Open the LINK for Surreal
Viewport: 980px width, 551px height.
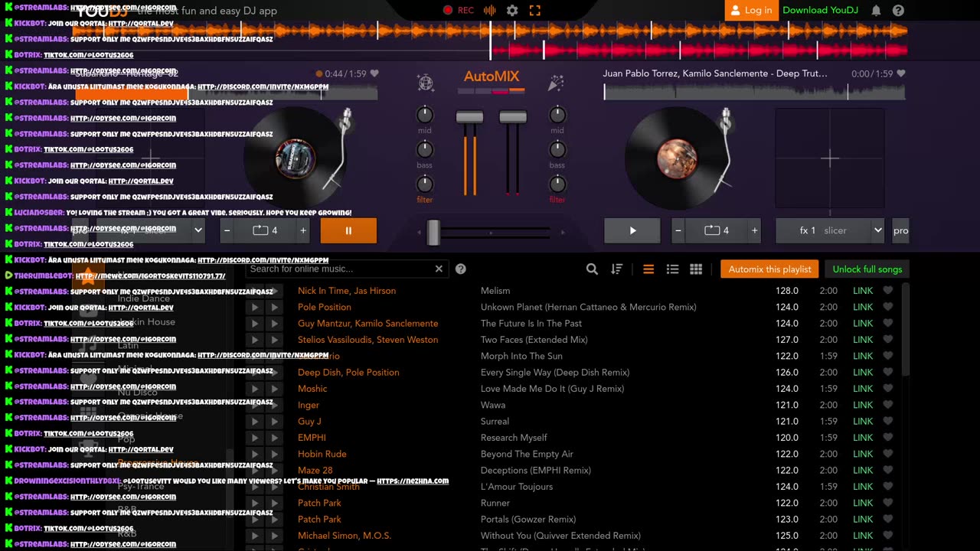click(863, 422)
